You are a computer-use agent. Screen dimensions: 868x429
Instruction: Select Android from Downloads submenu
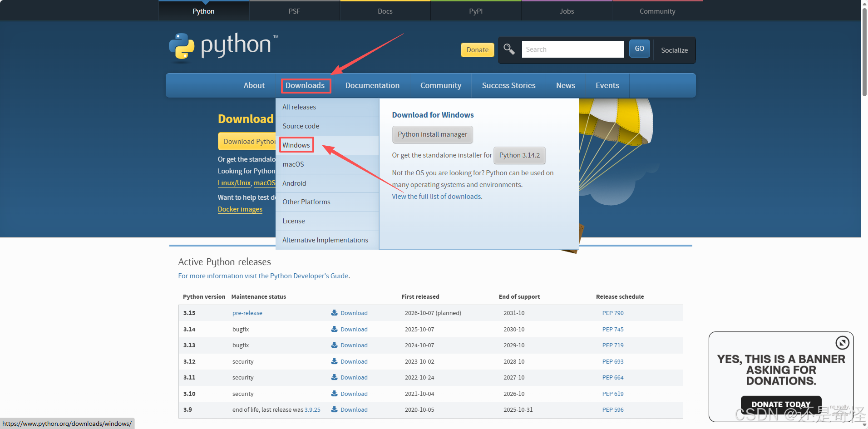tap(327, 183)
